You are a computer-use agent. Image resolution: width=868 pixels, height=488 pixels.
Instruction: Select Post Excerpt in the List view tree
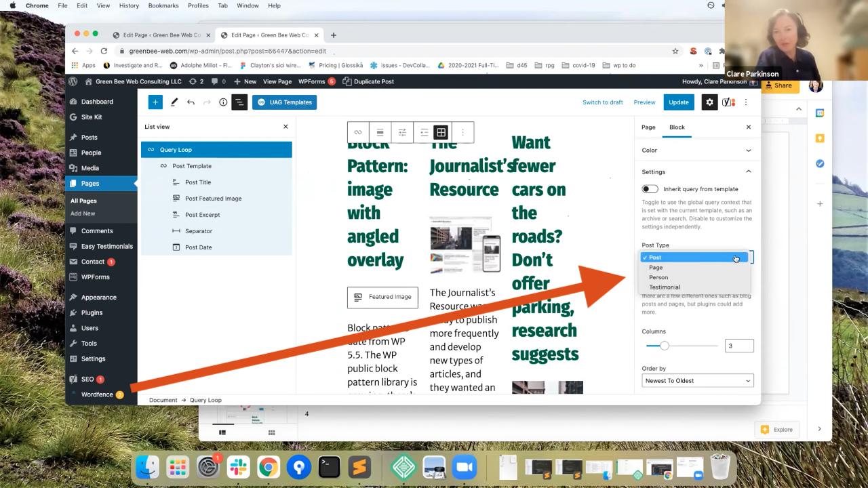[x=202, y=214]
